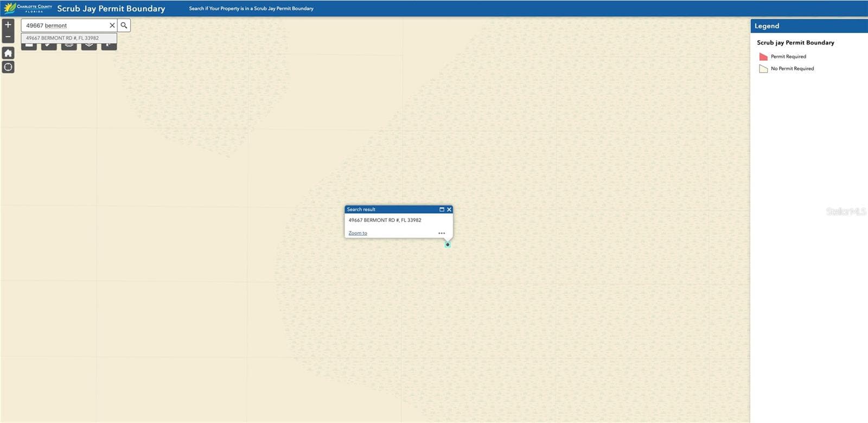Maximize the Search result popup
The height and width of the screenshot is (423, 868).
[x=442, y=209]
